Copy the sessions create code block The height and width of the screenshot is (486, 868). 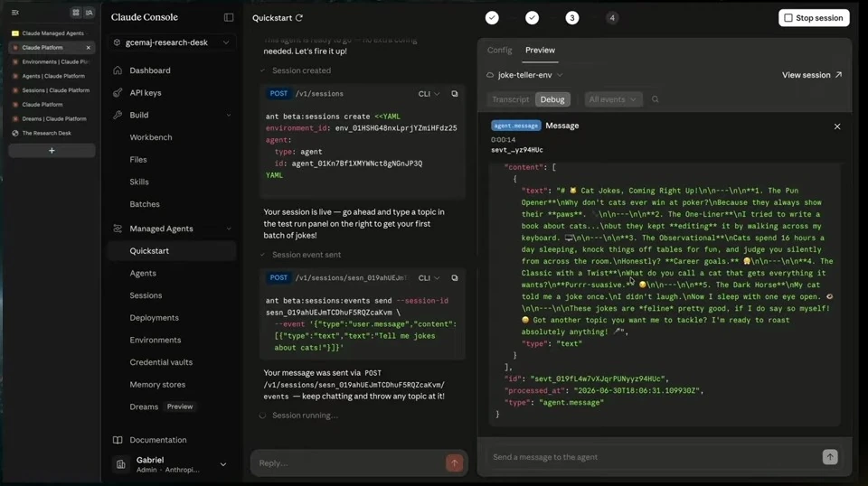455,94
